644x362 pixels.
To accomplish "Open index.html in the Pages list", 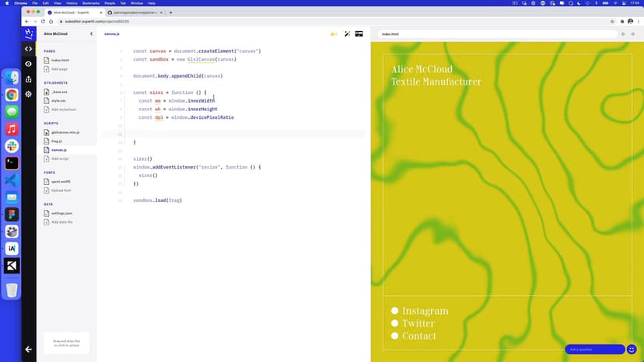I will click(60, 60).
